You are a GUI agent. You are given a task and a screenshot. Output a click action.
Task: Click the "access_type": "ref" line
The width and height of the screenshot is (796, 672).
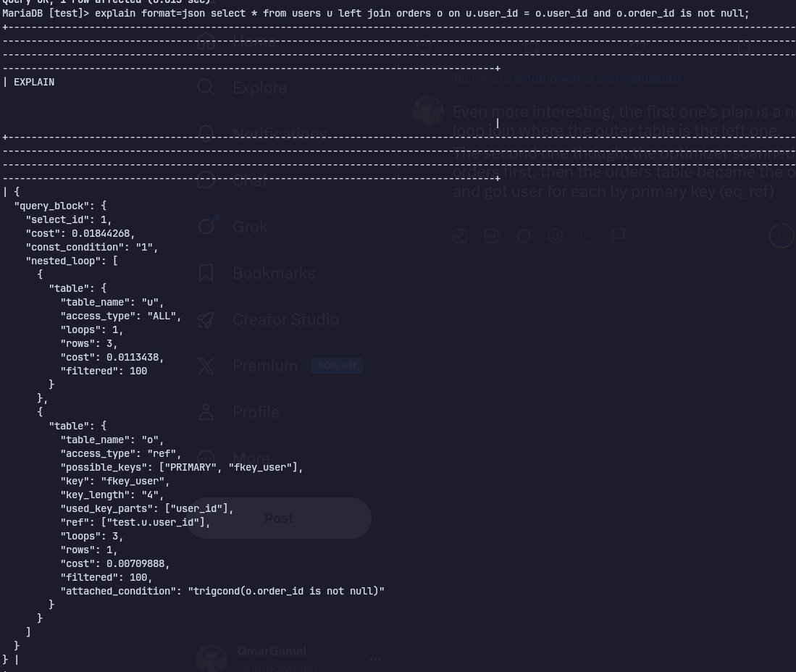[121, 453]
